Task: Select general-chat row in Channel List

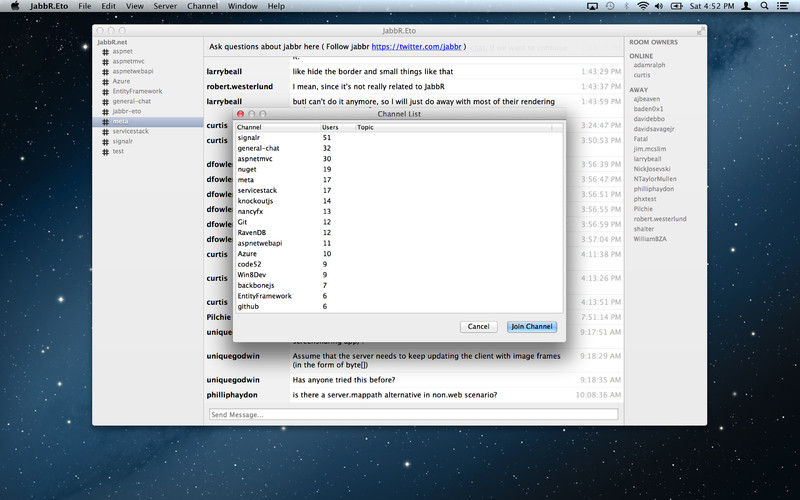Action: 399,148
